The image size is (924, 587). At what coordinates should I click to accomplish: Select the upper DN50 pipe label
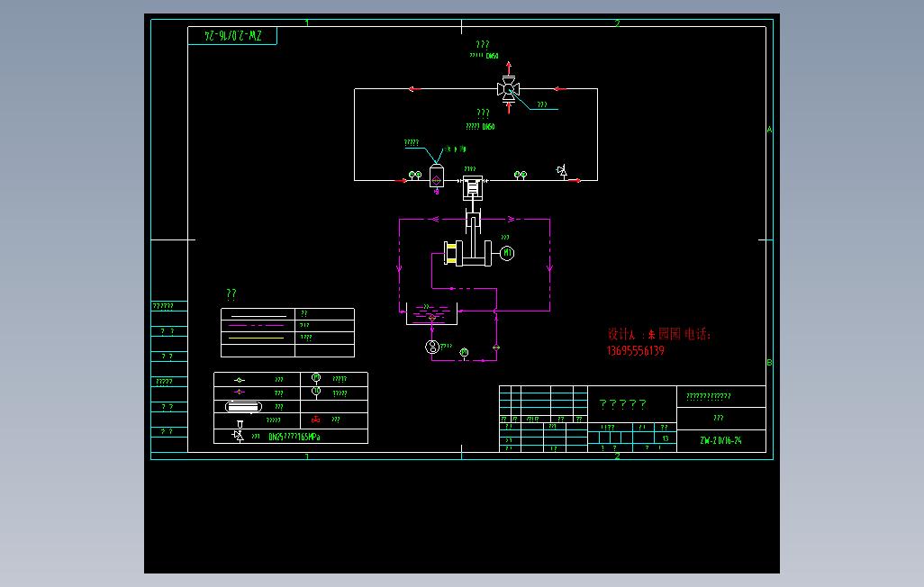484,56
